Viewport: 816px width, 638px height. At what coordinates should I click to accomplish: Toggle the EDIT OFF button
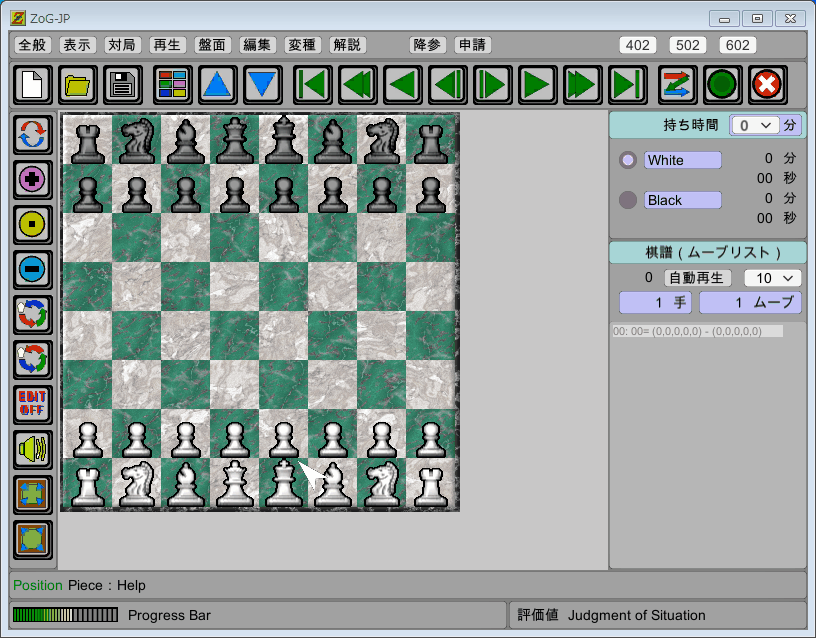[33, 404]
